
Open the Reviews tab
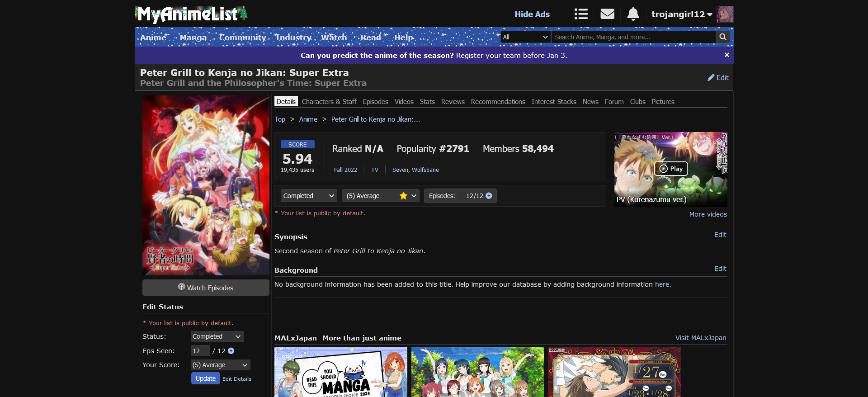(453, 102)
